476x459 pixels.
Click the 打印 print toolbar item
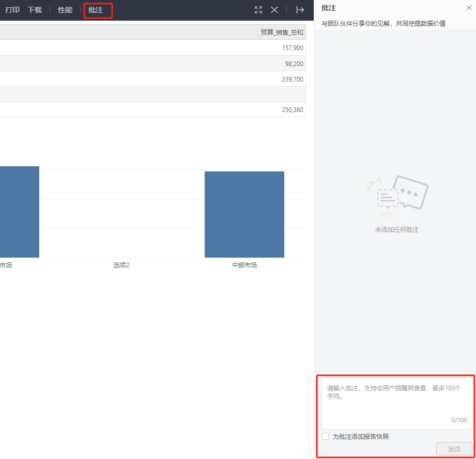point(12,10)
